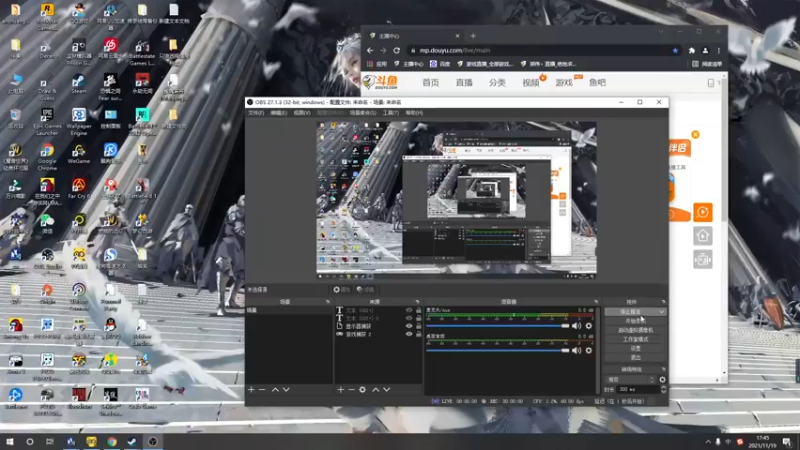Click the Chrome address bar
Screen dimensions: 800x450
(x=543, y=51)
